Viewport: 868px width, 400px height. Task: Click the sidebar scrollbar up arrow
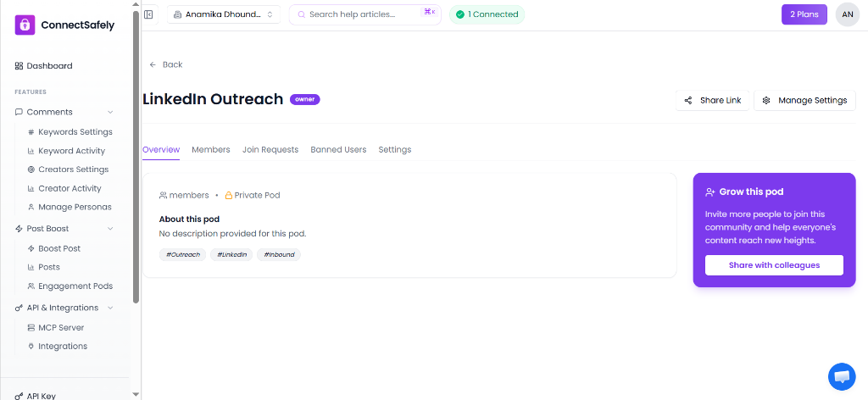[136, 4]
